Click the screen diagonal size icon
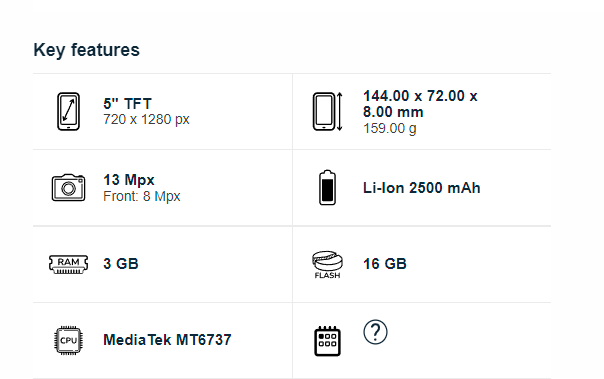604x379 pixels. (x=69, y=111)
